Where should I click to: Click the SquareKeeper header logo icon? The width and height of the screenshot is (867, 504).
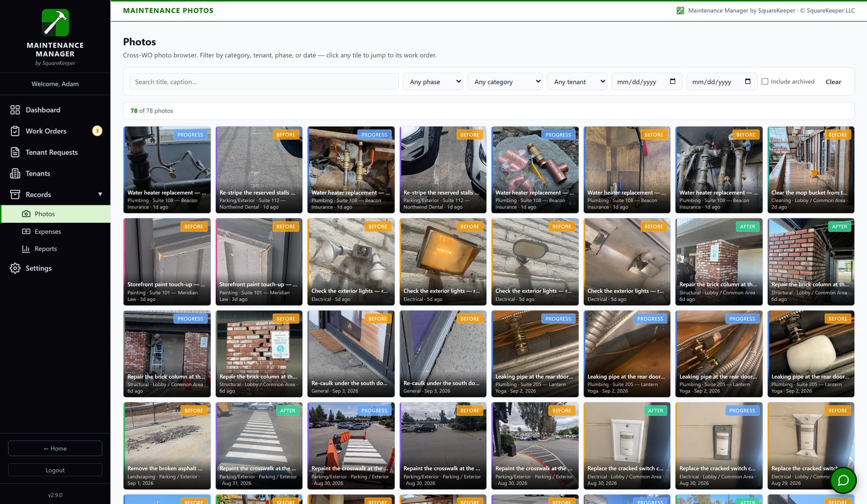click(x=680, y=10)
